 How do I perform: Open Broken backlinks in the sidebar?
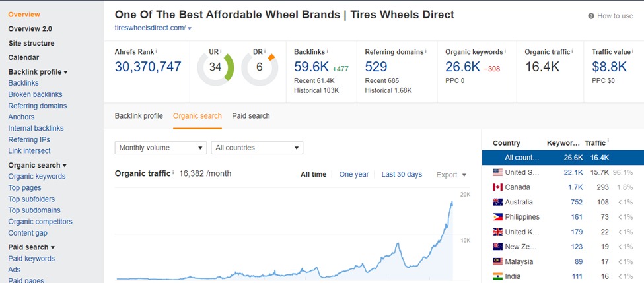(x=34, y=94)
